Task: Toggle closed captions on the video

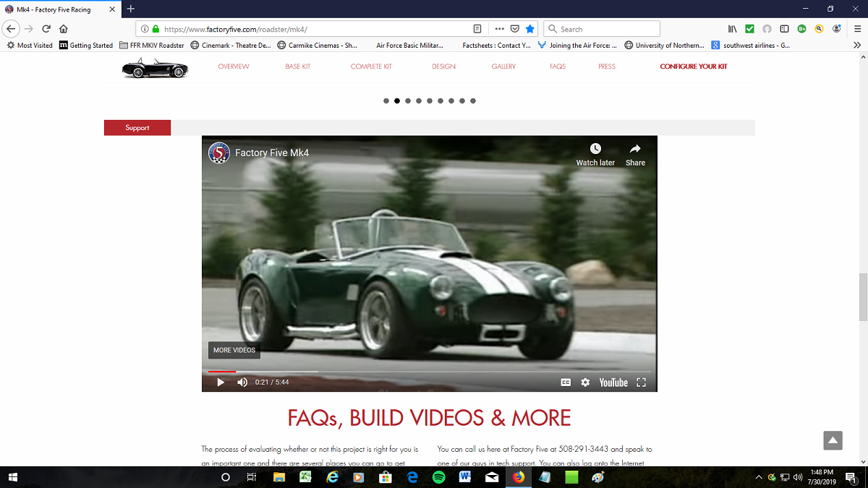Action: (x=566, y=382)
